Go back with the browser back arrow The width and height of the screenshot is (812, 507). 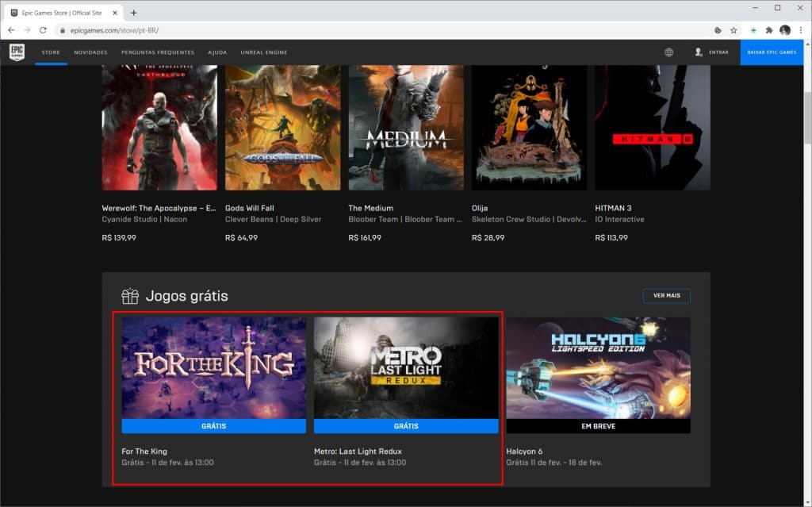[x=11, y=31]
